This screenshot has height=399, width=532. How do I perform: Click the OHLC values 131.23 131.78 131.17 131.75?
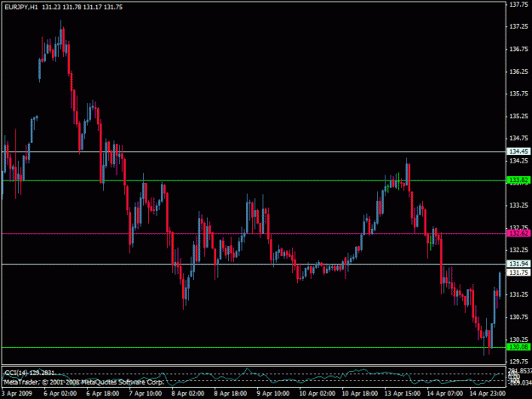[82, 7]
